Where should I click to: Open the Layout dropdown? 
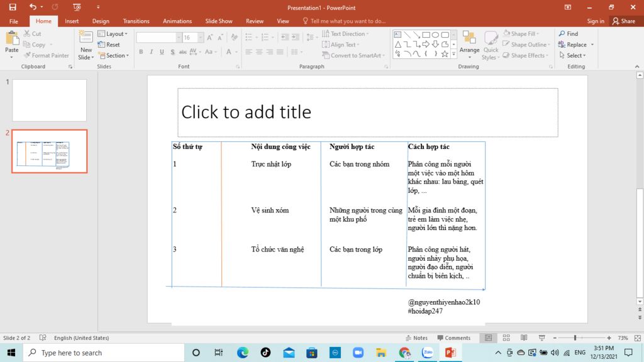pyautogui.click(x=113, y=34)
